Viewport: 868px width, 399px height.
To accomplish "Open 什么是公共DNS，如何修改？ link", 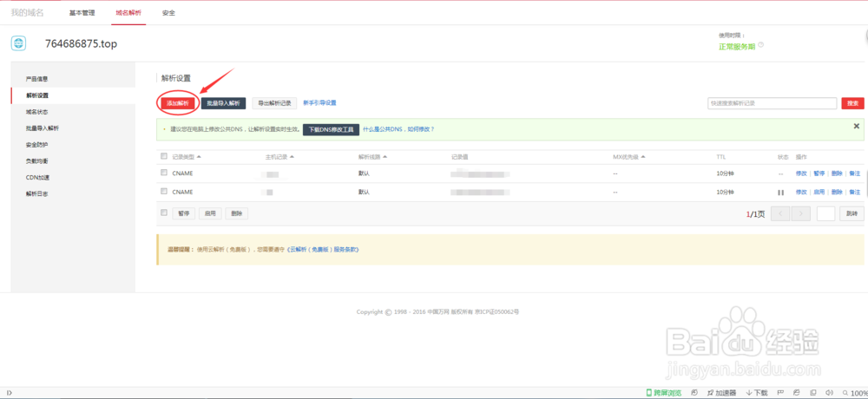I will [398, 129].
